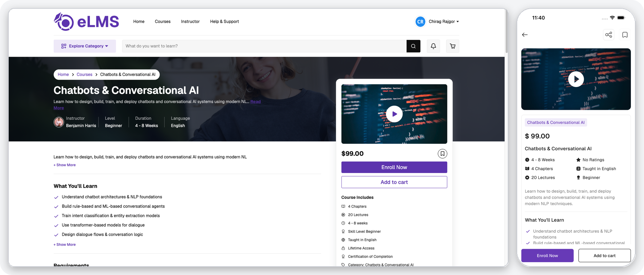The image size is (644, 275).
Task: Expand Show More under course description
Action: (x=65, y=165)
